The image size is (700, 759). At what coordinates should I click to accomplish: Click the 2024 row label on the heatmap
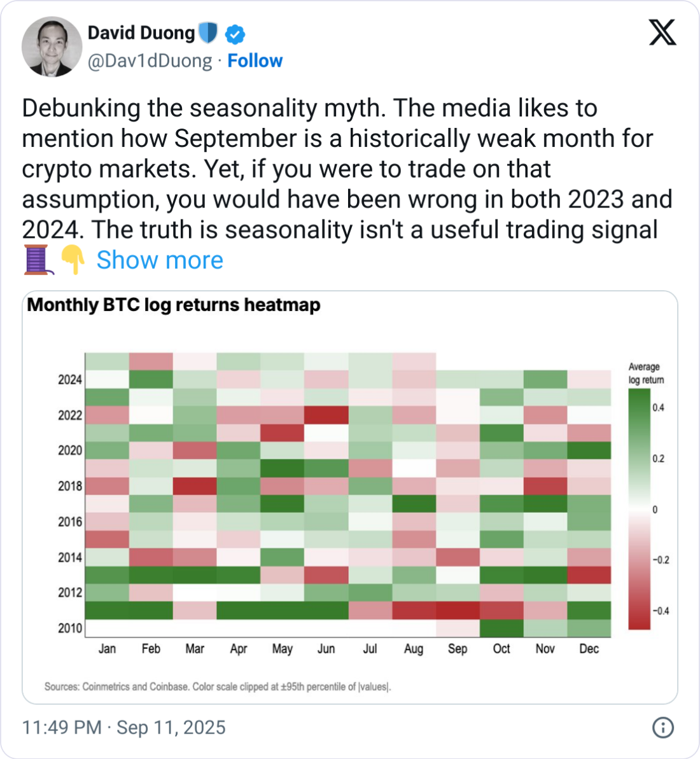click(71, 380)
